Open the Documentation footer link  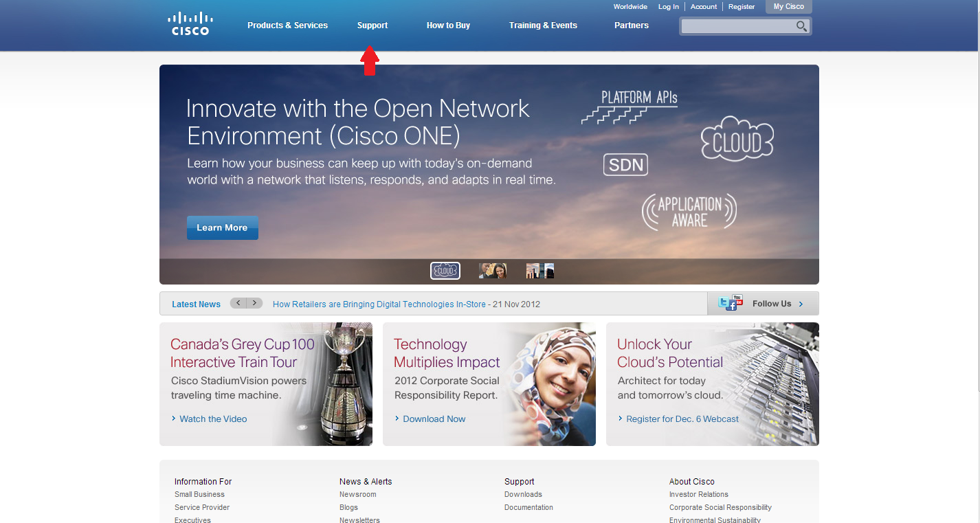[x=528, y=507]
